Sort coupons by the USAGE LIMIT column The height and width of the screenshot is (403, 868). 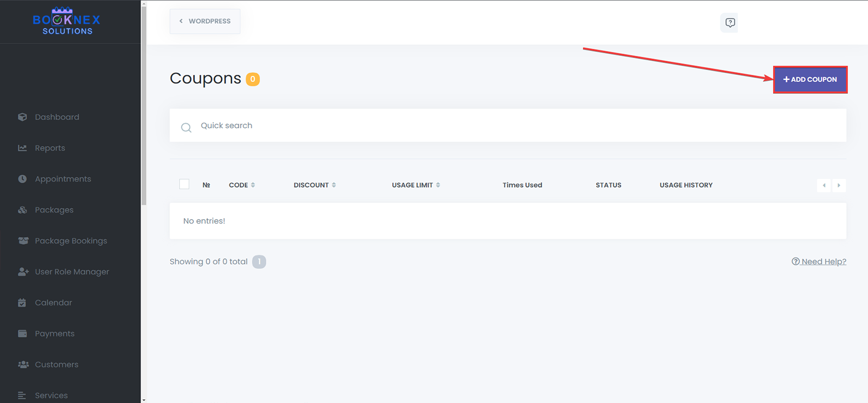coord(416,185)
